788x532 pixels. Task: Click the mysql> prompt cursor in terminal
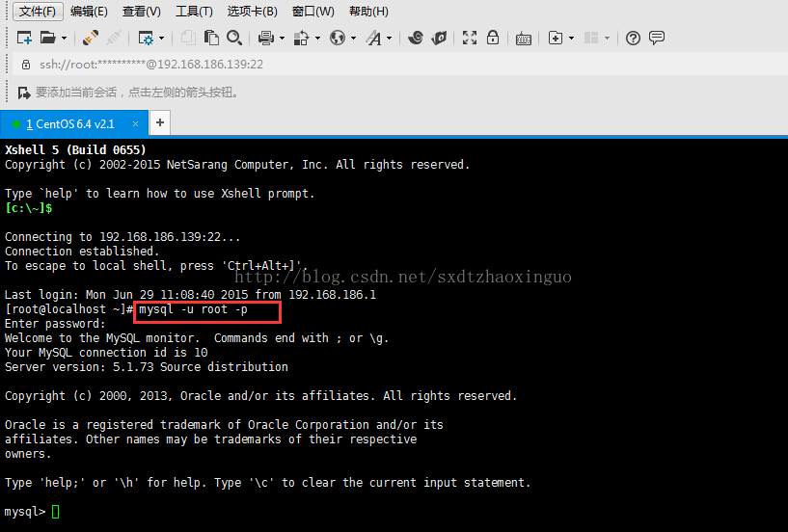[x=55, y=512]
